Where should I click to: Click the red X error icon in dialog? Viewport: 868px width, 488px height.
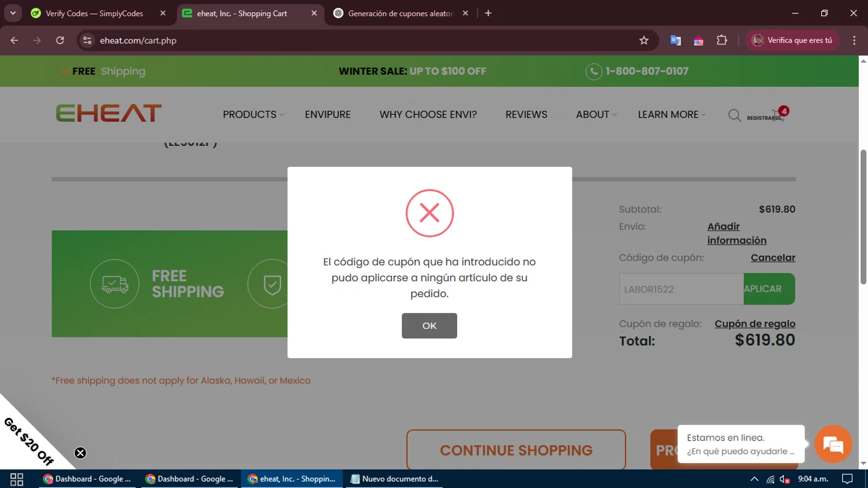tap(429, 213)
